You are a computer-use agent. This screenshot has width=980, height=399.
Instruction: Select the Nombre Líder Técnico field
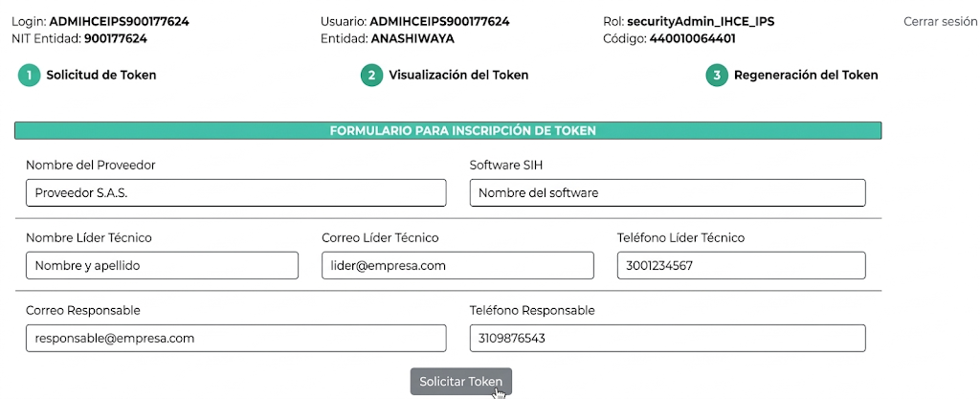pyautogui.click(x=162, y=266)
